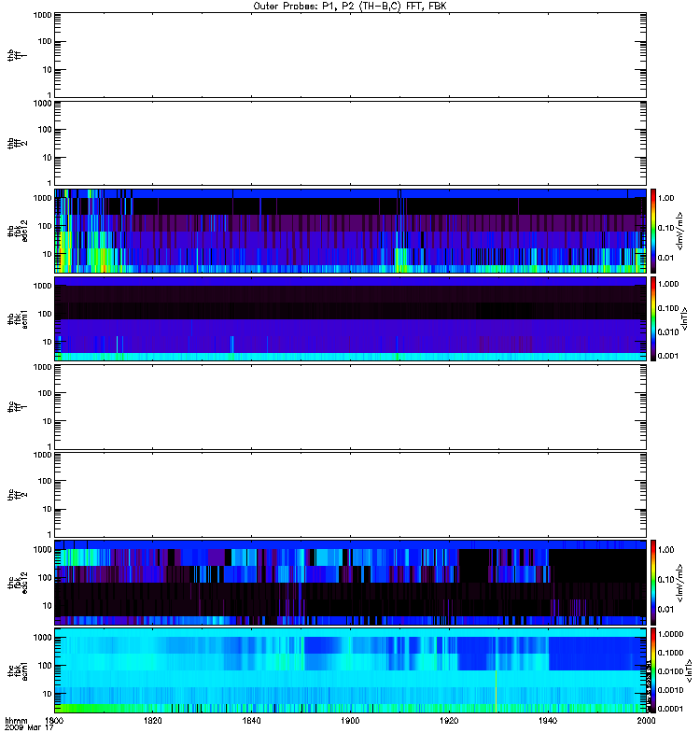Screen dimensions: 700x747
Task: Click the '0.10' value on thb edc12 color bar
Action: pyautogui.click(x=665, y=228)
